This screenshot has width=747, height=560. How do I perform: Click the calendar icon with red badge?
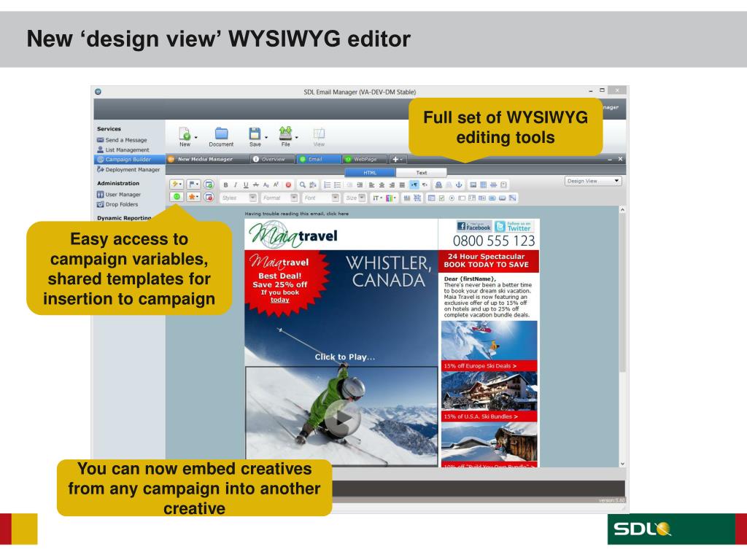click(x=209, y=197)
